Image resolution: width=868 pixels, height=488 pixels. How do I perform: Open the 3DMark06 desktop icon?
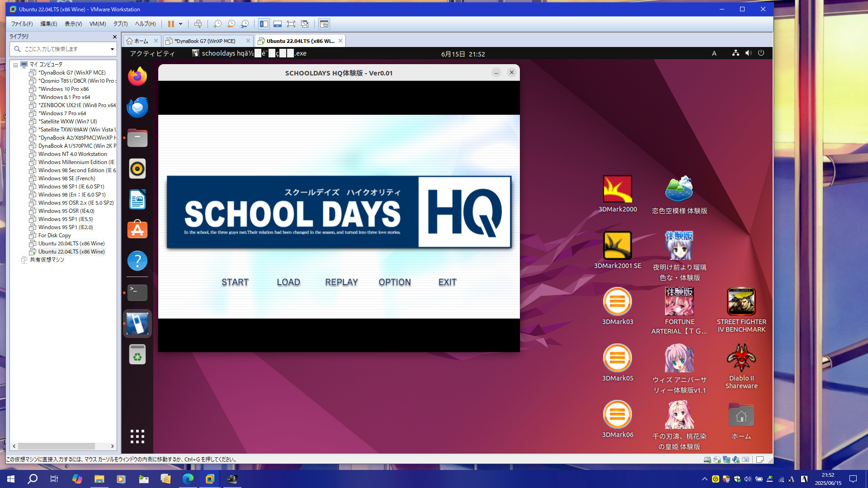click(618, 419)
